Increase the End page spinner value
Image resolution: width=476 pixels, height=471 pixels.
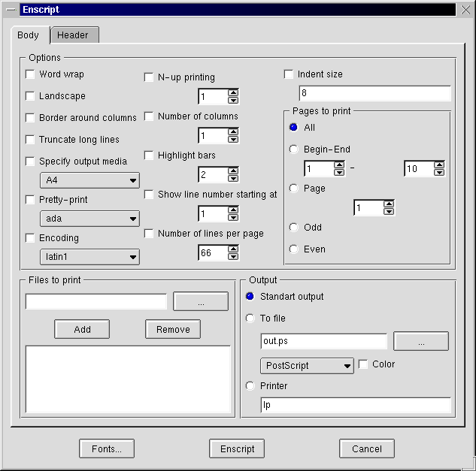439,165
